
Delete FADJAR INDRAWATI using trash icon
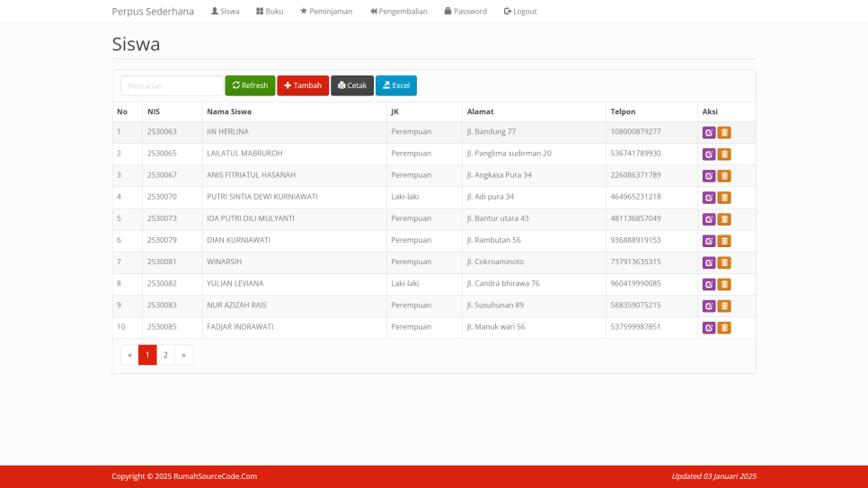[724, 328]
